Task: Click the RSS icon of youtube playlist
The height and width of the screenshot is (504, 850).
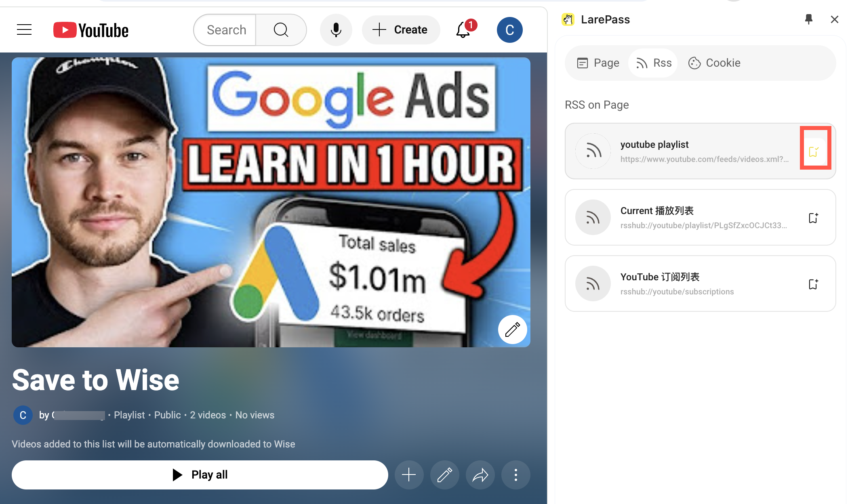Action: [x=593, y=151]
